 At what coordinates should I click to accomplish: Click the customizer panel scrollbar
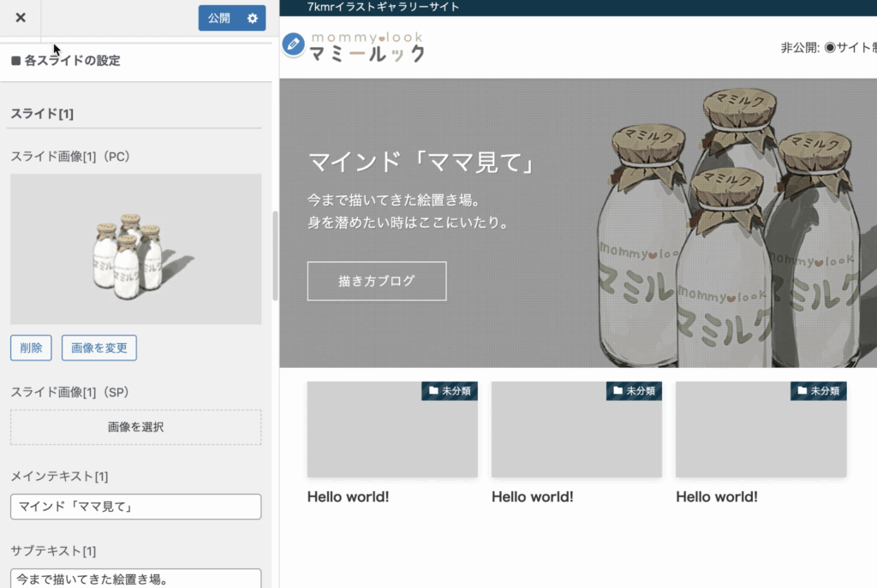tap(275, 255)
